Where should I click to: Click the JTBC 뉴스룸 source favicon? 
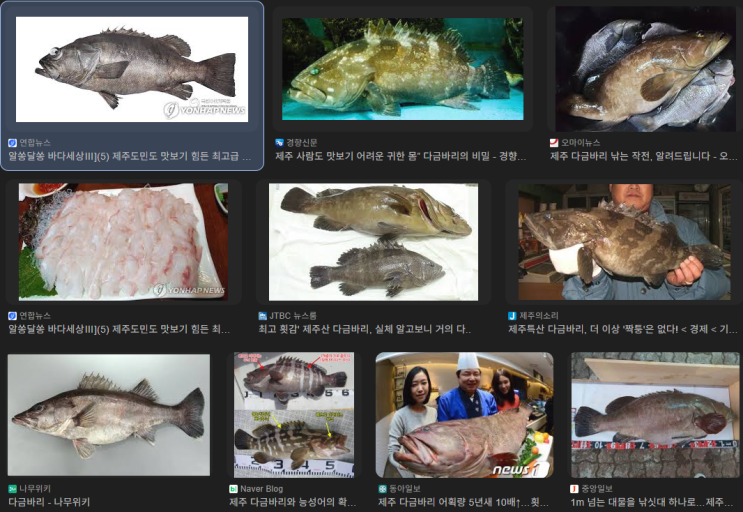[x=263, y=315]
